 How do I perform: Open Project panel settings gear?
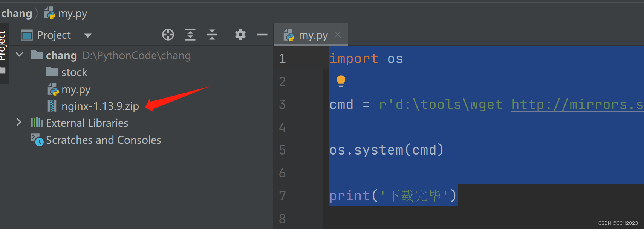(240, 35)
